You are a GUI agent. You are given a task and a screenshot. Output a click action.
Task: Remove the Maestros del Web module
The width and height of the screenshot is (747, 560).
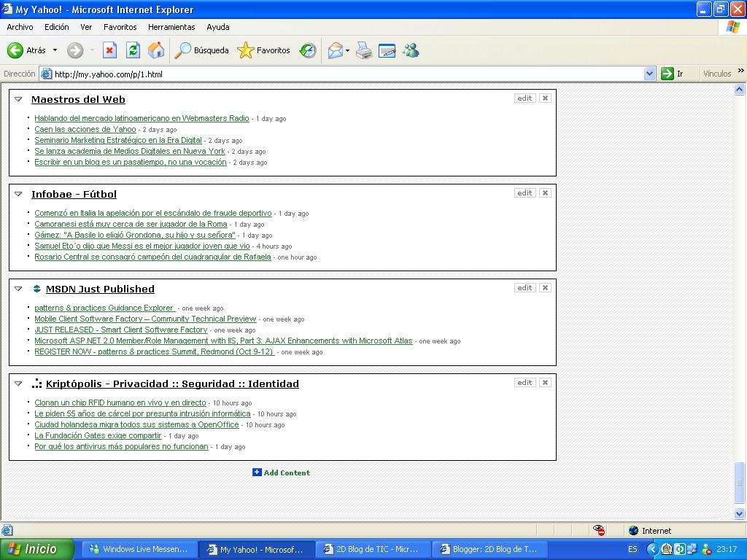545,98
